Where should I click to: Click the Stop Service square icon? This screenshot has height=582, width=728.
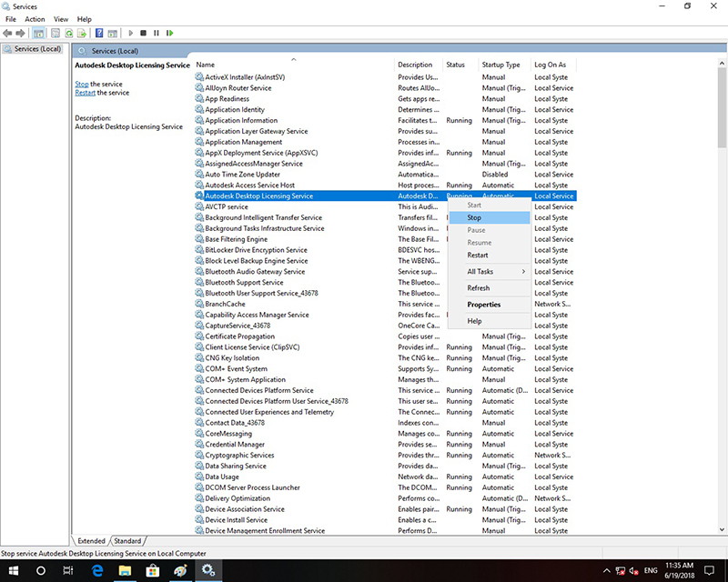[x=144, y=33]
